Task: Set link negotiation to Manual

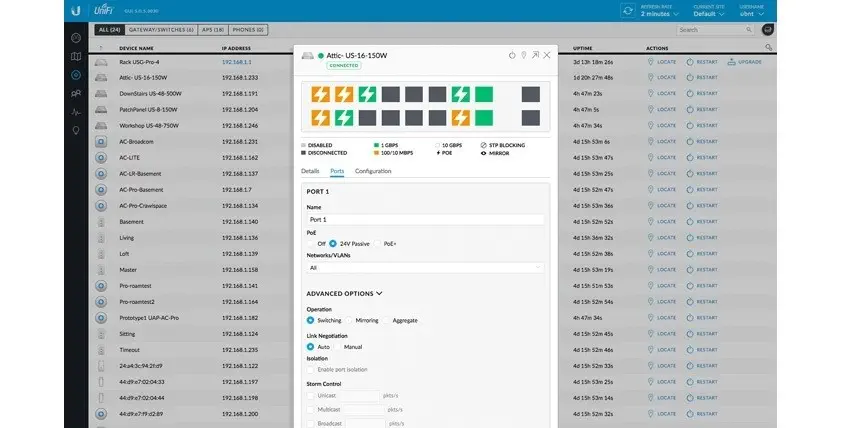Action: tap(337, 347)
